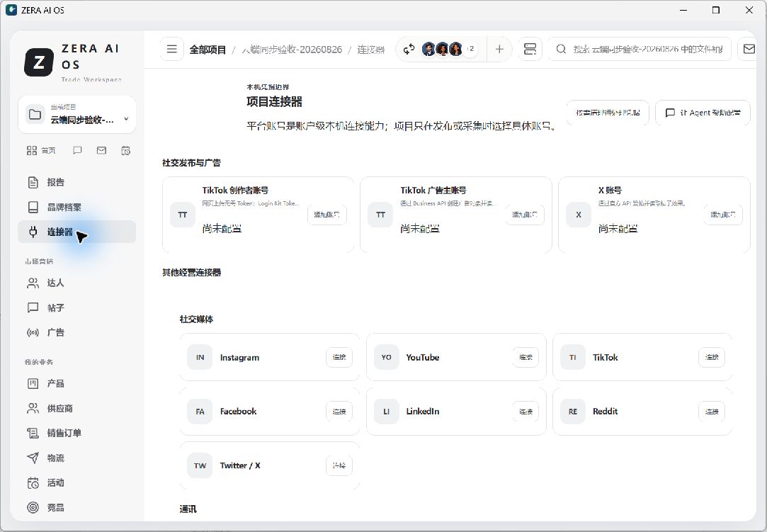
Task: Click the envelope icon in sidebar shortcuts
Action: [x=101, y=150]
